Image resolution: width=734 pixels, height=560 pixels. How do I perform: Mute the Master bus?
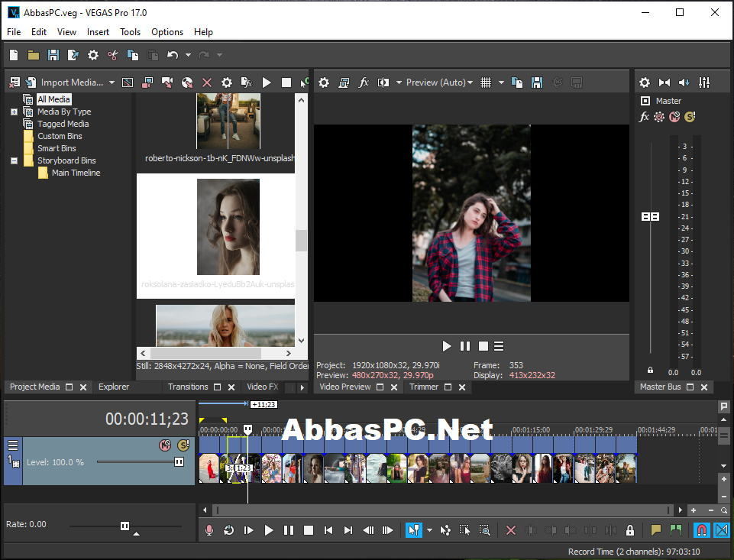[674, 117]
